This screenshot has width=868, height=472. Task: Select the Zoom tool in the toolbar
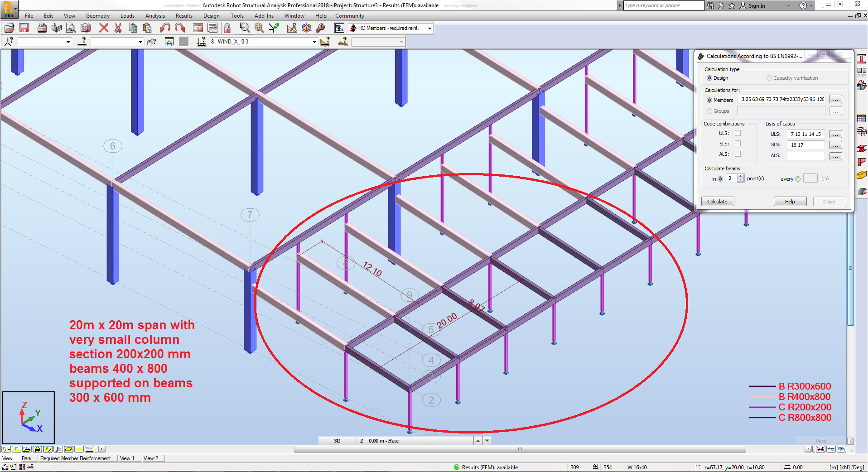point(244,28)
